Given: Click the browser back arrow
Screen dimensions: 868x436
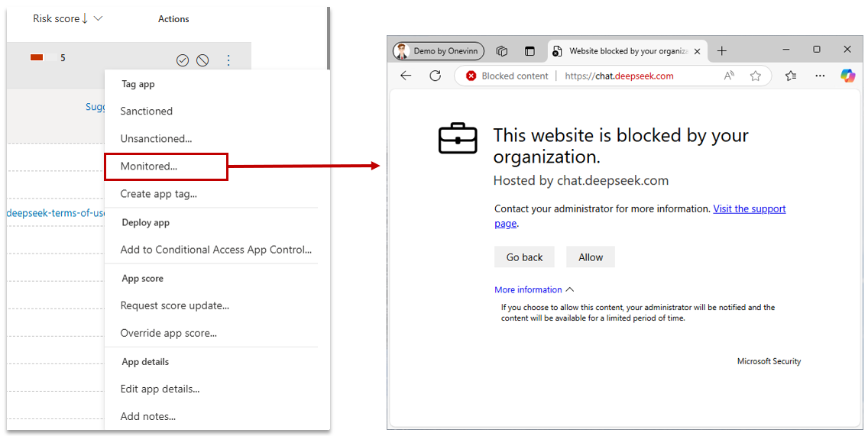Looking at the screenshot, I should [x=406, y=76].
